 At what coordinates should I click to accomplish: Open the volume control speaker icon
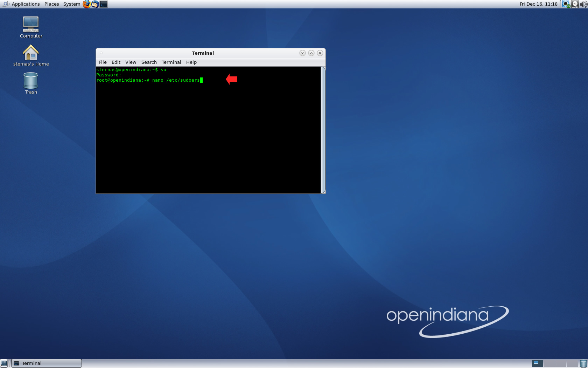point(583,4)
